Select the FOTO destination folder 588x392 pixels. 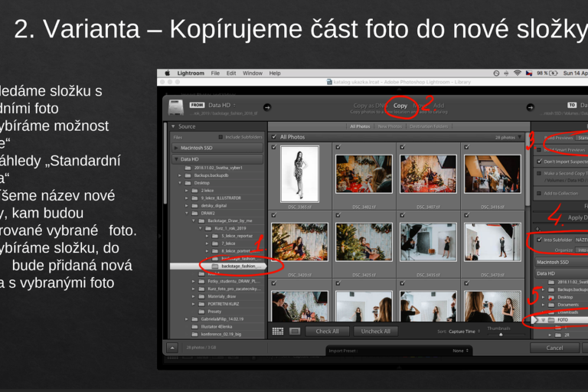tap(562, 320)
